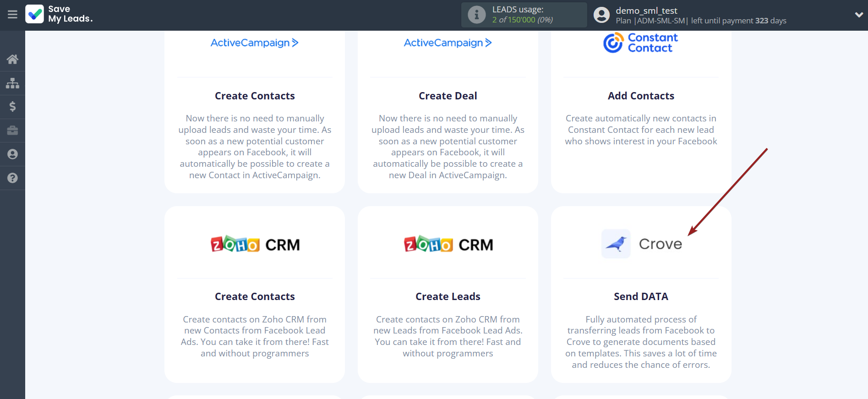Viewport: 868px width, 399px height.
Task: Click the ActiveCampaign logo above Create Contacts
Action: pyautogui.click(x=255, y=43)
